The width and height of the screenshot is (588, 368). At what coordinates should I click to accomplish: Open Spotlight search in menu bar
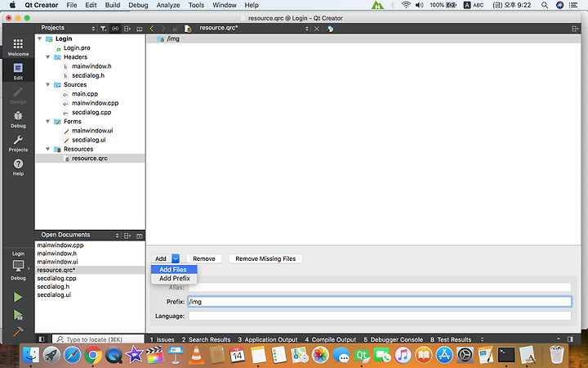click(x=545, y=5)
